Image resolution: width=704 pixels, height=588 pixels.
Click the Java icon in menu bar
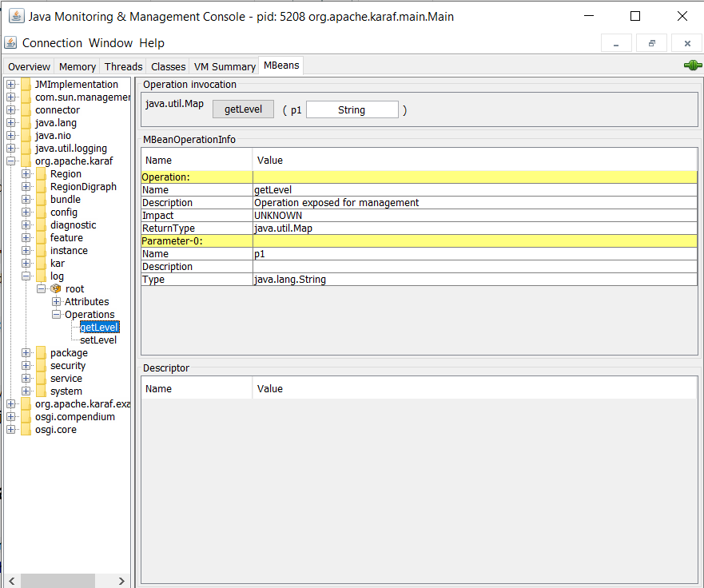[10, 43]
